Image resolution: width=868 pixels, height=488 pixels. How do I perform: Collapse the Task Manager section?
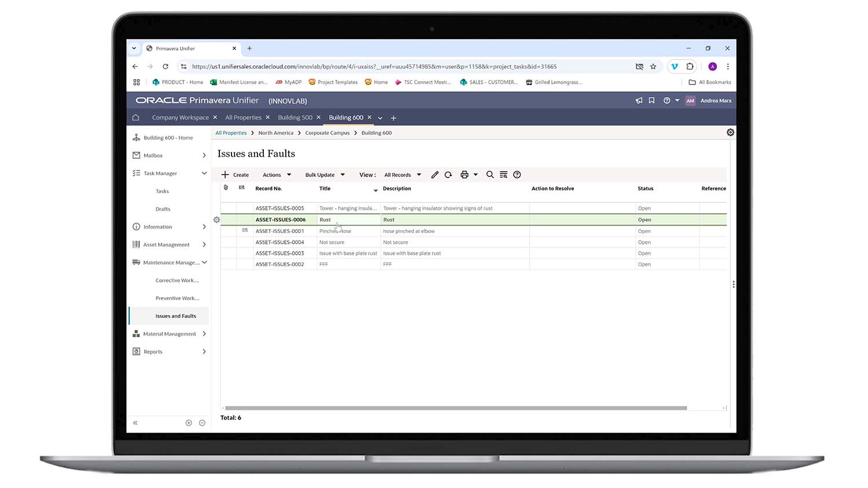pos(204,173)
